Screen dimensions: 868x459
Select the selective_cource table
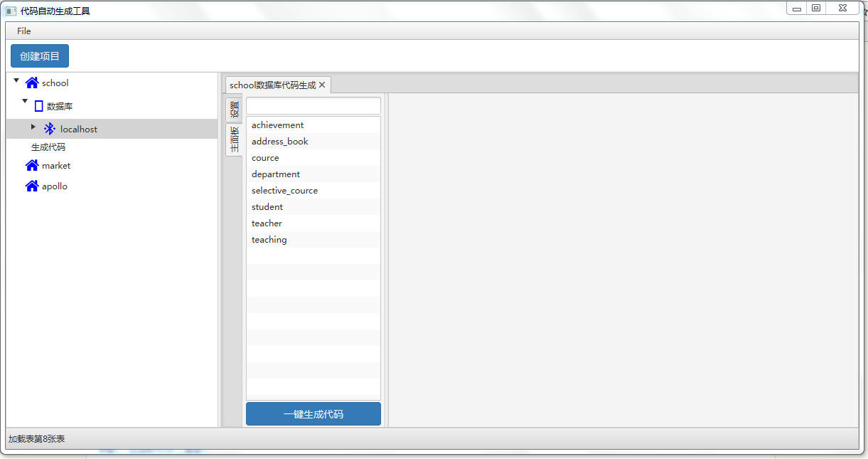pyautogui.click(x=314, y=190)
